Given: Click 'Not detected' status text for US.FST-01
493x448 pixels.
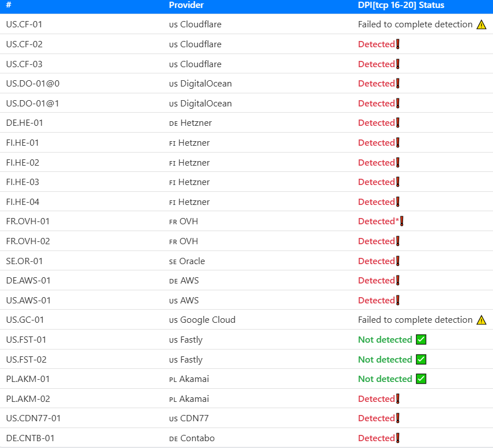Looking at the screenshot, I should click(385, 340).
